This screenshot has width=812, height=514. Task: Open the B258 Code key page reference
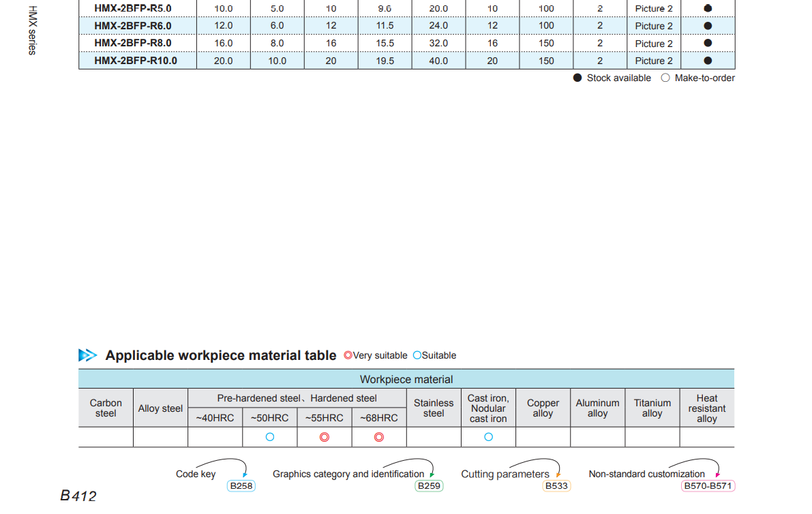(241, 486)
